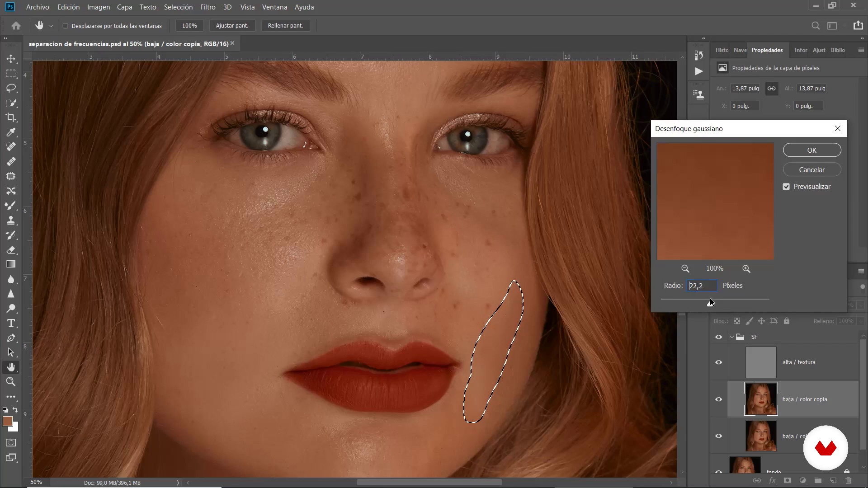Switch to the Histo tab

click(x=722, y=50)
